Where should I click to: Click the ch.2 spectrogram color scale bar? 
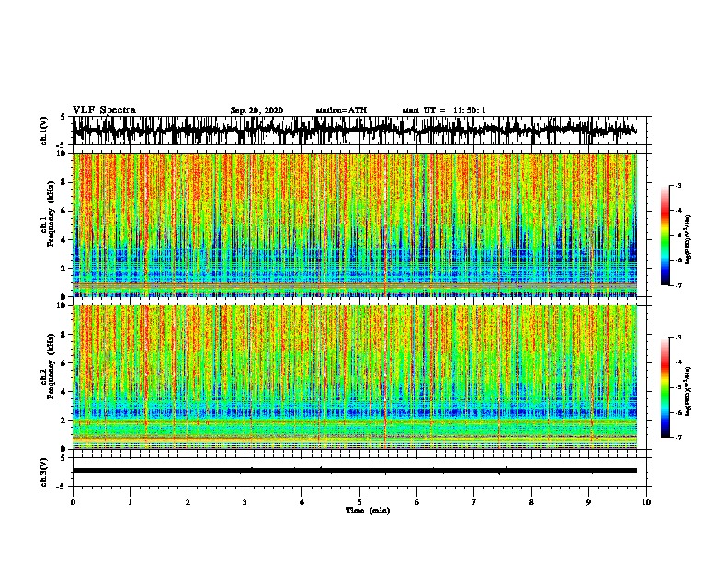[665, 387]
